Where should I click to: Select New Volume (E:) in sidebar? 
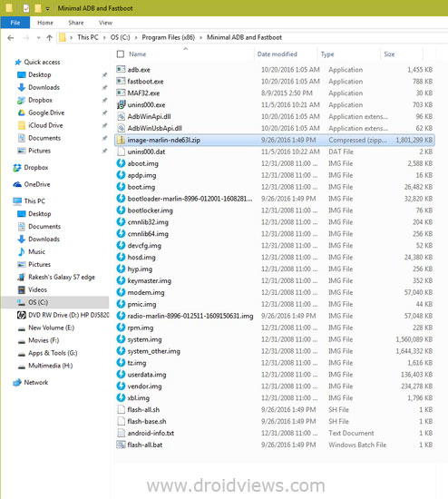tap(51, 328)
